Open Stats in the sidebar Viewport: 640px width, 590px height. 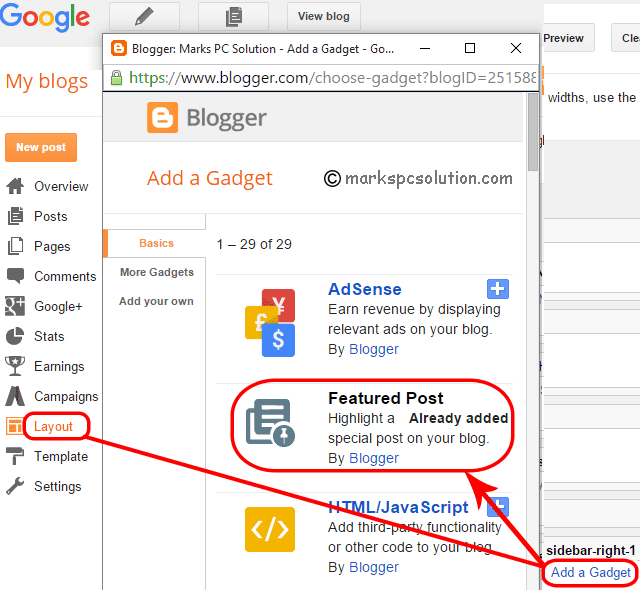[49, 336]
